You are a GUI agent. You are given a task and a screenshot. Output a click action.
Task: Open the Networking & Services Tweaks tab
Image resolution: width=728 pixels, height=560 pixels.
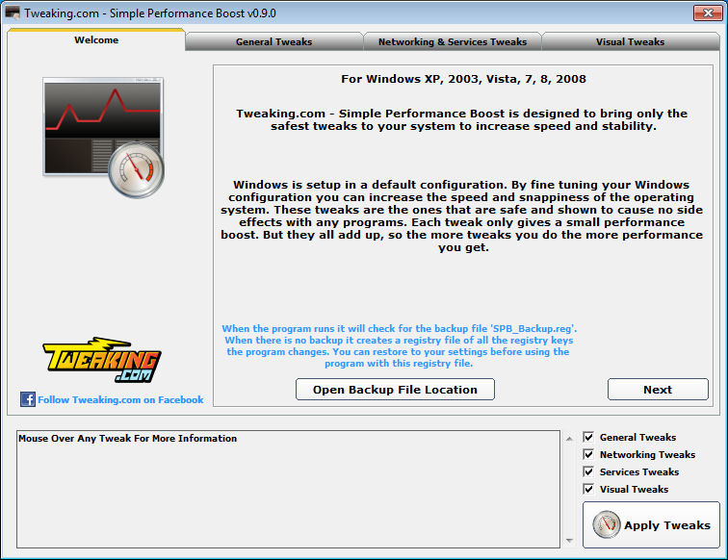[453, 41]
